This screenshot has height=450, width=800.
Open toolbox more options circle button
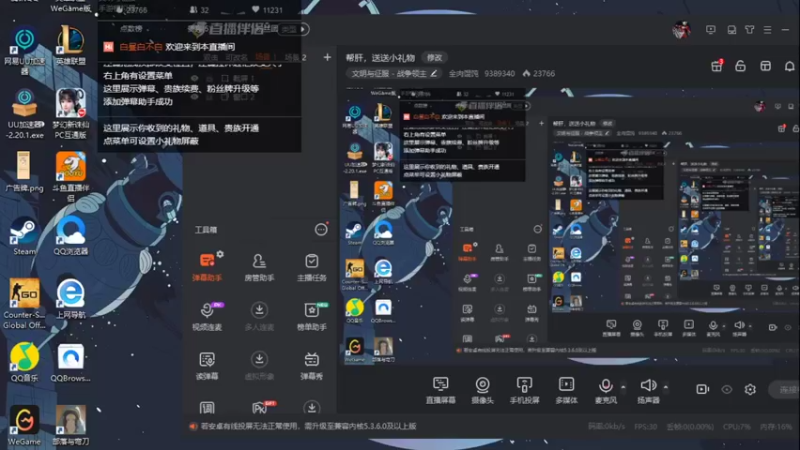click(320, 230)
